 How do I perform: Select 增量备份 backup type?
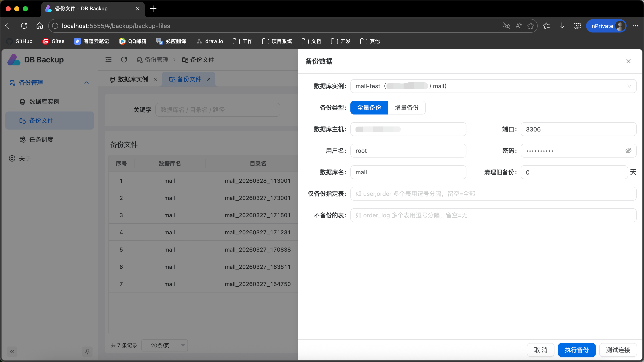(x=407, y=107)
